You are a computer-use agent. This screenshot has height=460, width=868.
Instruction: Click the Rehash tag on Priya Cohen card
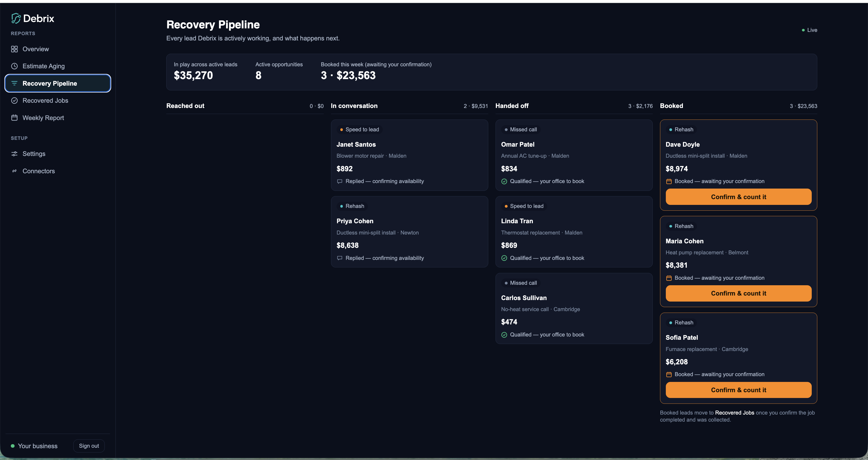click(x=352, y=206)
